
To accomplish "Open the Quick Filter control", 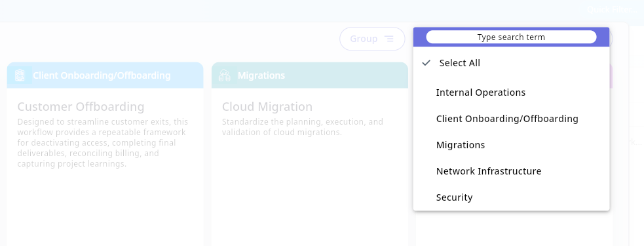I will (611, 9).
